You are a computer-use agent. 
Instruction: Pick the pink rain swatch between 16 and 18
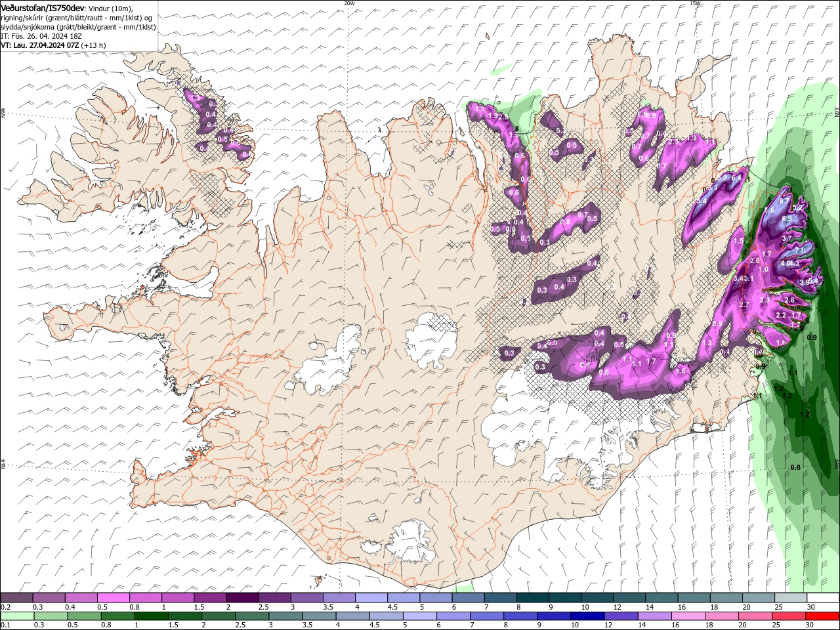(x=689, y=616)
